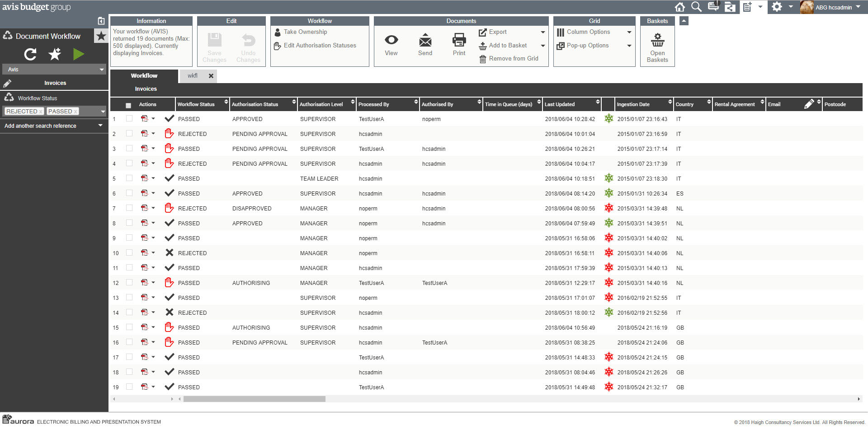The height and width of the screenshot is (429, 868).
Task: Click red hand status icon in row 2
Action: coord(169,134)
